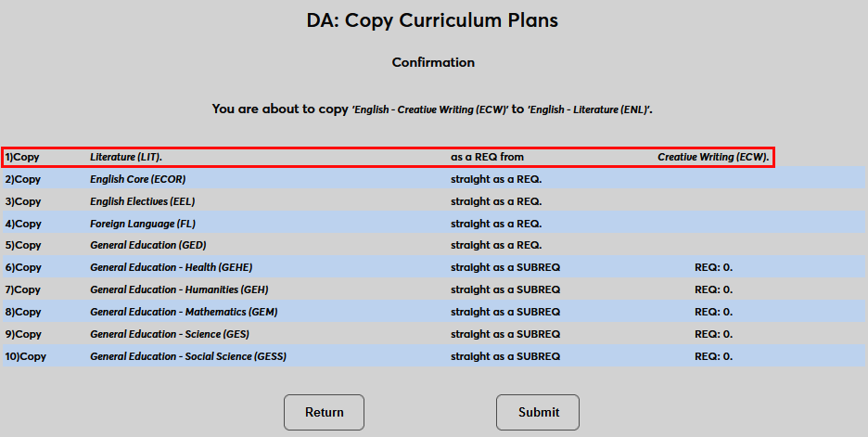
Task: Click the Confirmation heading
Action: pos(433,62)
